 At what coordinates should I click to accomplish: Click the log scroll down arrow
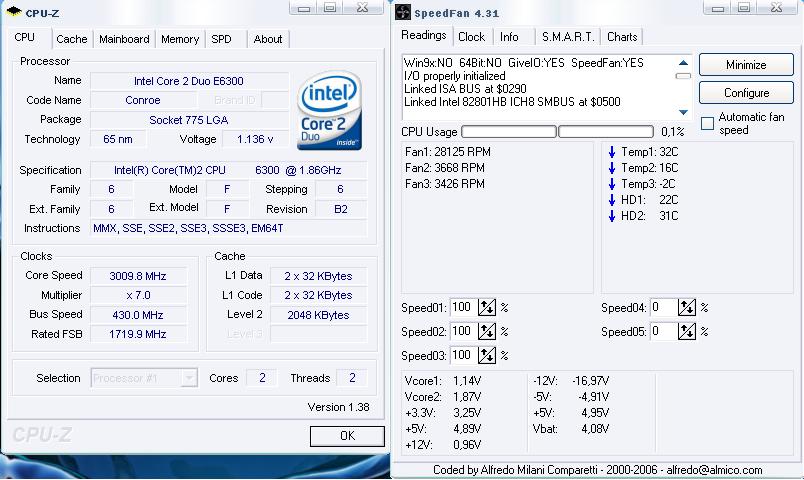tap(683, 112)
